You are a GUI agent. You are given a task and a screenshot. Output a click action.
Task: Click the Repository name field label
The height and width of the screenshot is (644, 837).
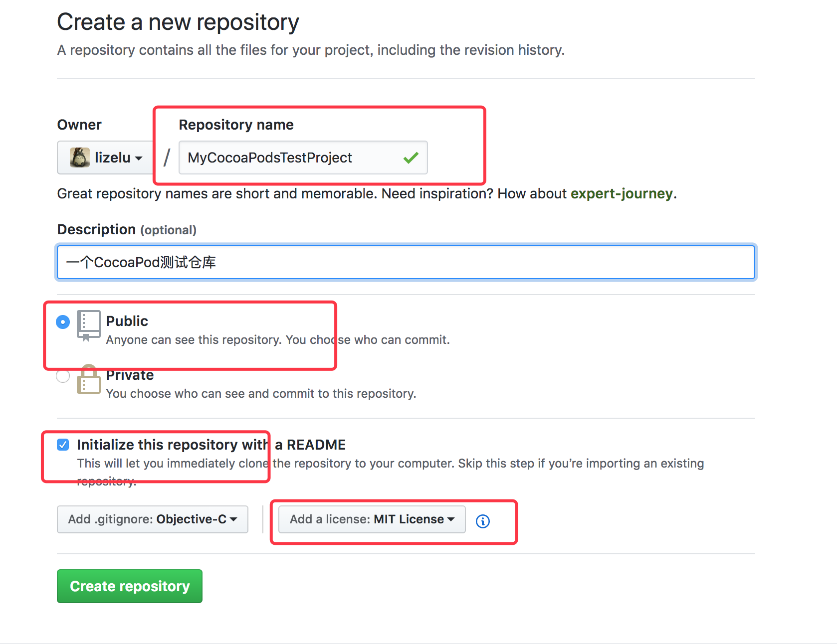pos(236,125)
